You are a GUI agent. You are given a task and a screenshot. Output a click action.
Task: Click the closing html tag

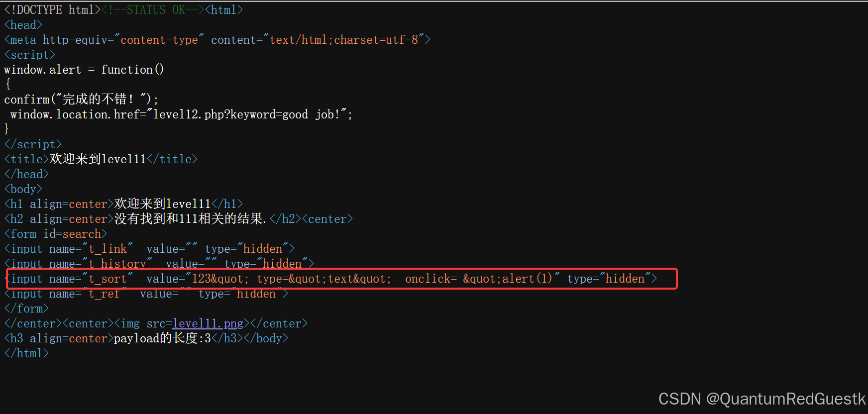point(26,353)
